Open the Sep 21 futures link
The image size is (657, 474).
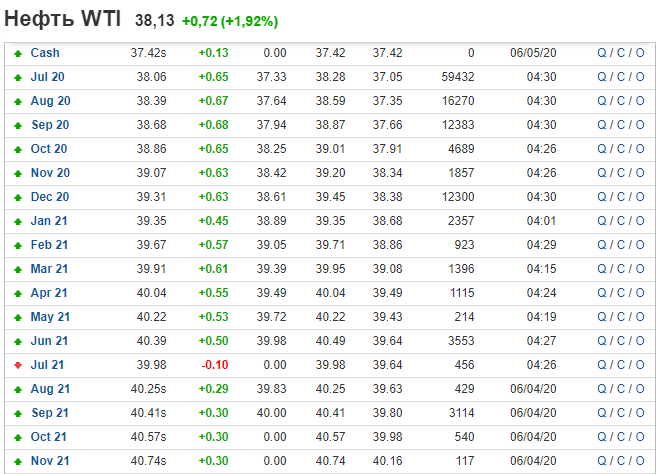click(x=50, y=412)
